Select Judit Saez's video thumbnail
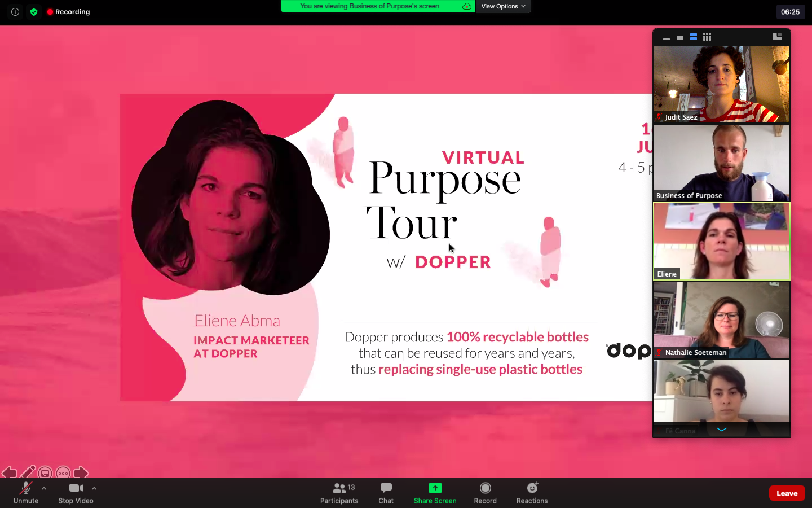This screenshot has height=508, width=812. 722,85
